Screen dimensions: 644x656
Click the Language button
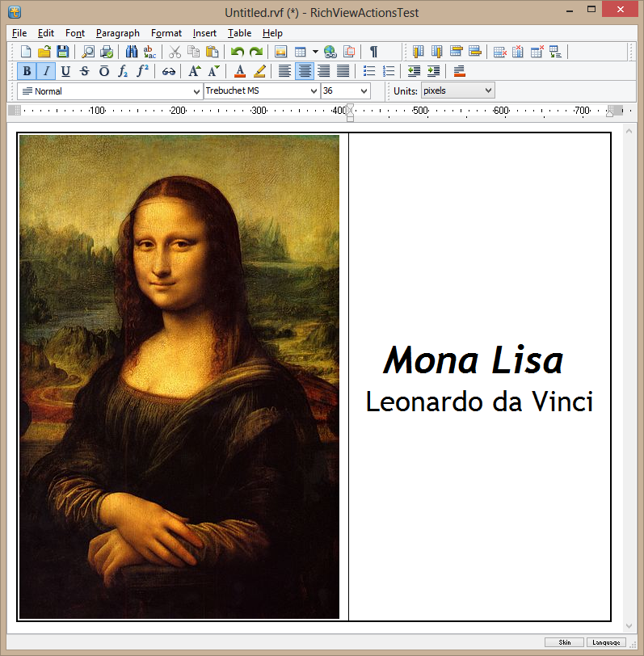(x=606, y=642)
